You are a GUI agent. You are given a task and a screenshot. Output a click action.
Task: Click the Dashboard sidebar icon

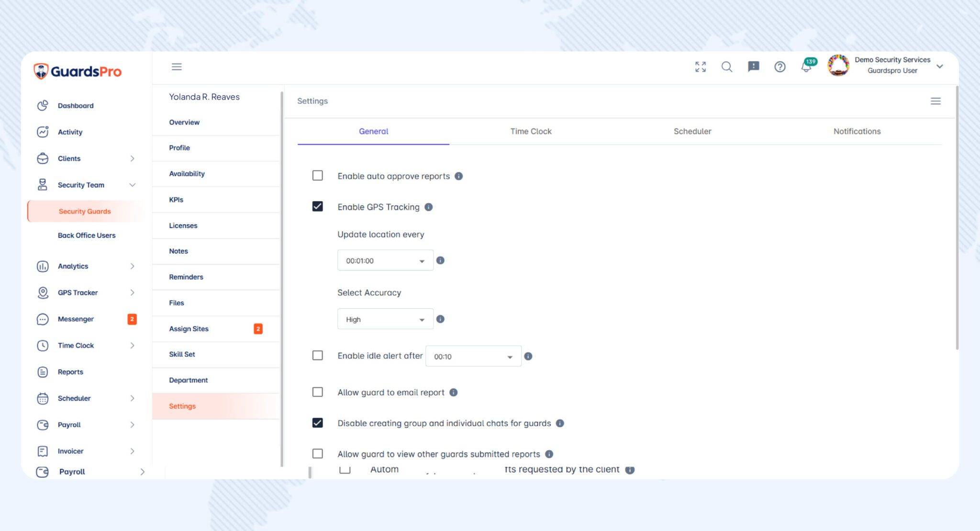(43, 105)
